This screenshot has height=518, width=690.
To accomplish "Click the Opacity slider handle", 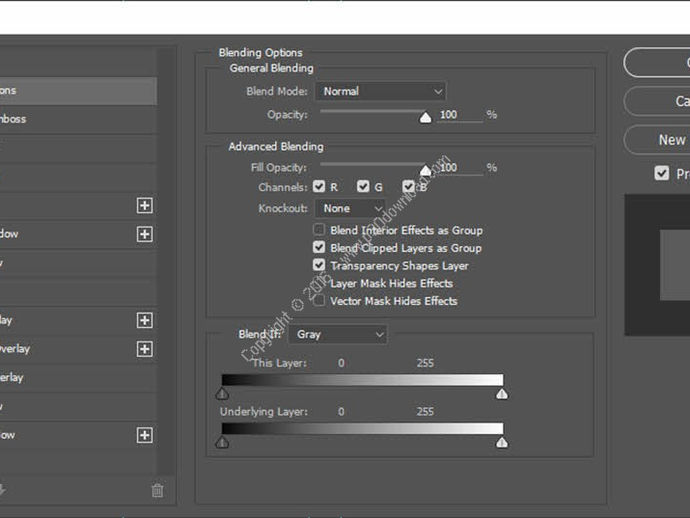I will pyautogui.click(x=425, y=118).
